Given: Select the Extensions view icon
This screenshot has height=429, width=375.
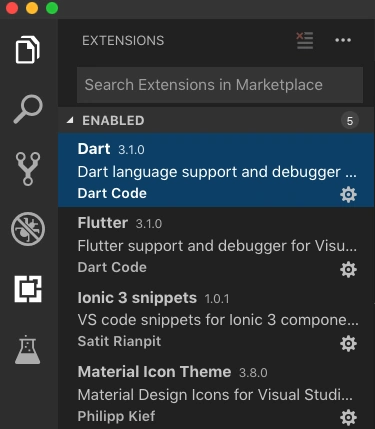Looking at the screenshot, I should [28, 289].
